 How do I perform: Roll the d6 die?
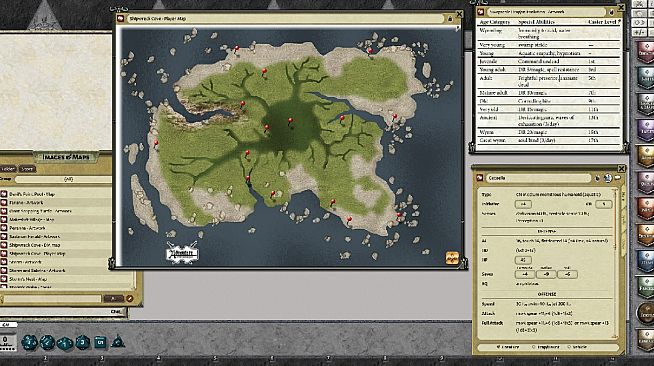click(x=100, y=342)
